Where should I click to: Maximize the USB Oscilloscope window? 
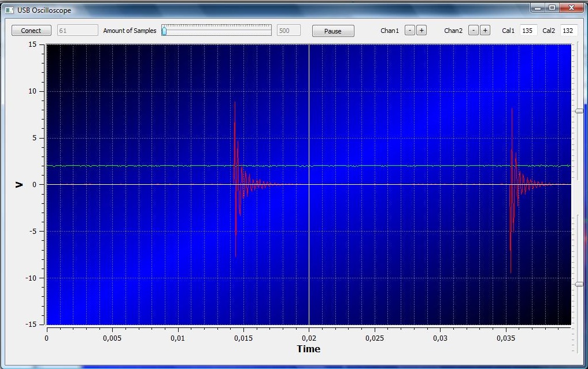(x=552, y=8)
